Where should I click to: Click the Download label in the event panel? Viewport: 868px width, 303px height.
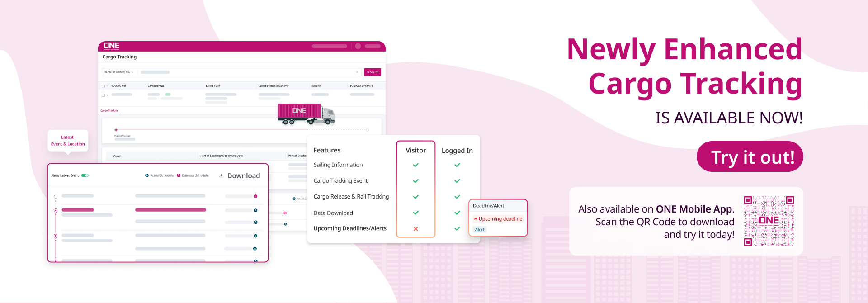click(x=244, y=175)
